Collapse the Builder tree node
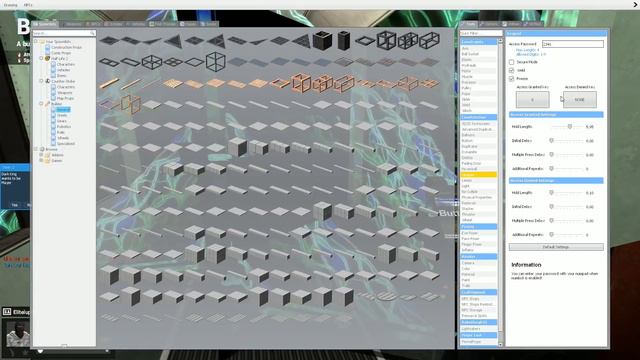The height and width of the screenshot is (360, 640). click(x=41, y=104)
